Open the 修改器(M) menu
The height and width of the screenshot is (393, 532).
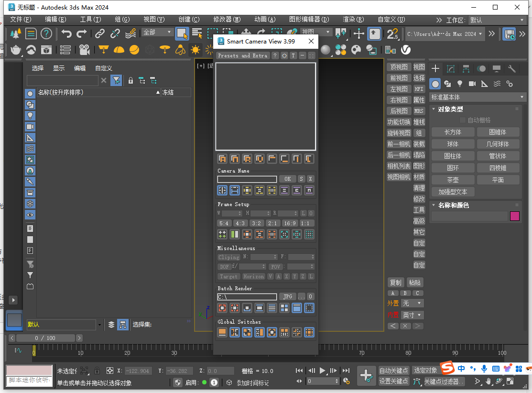(x=227, y=19)
